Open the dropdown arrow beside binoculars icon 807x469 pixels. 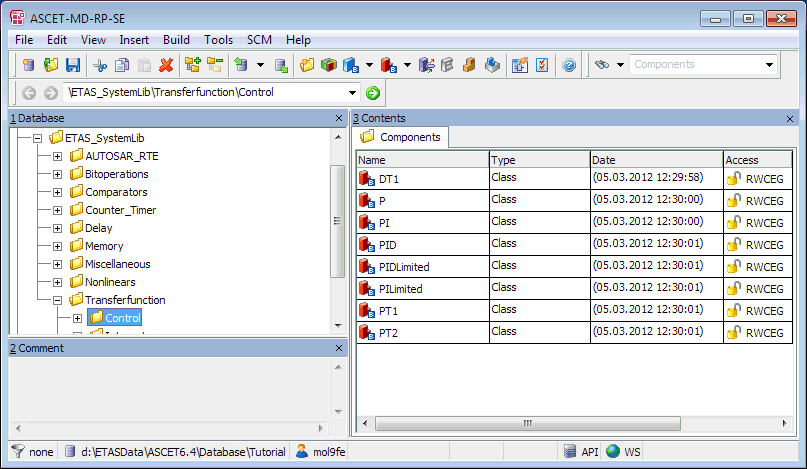pos(621,65)
